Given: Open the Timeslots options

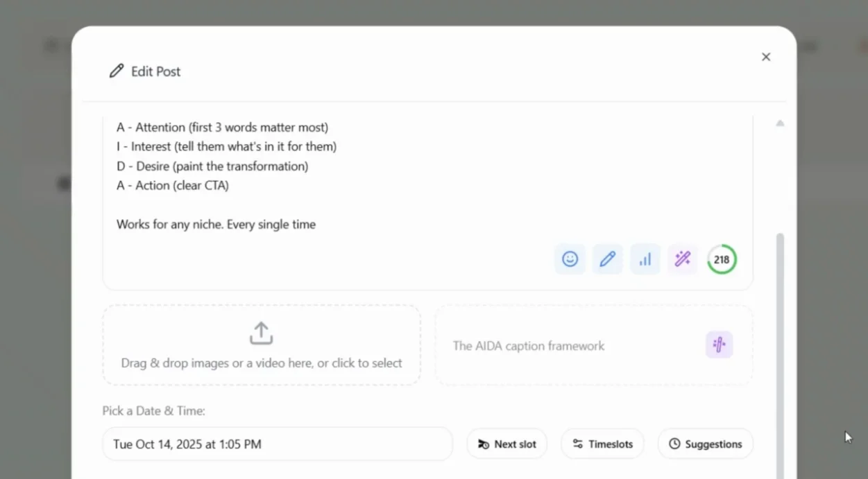Looking at the screenshot, I should [x=602, y=444].
